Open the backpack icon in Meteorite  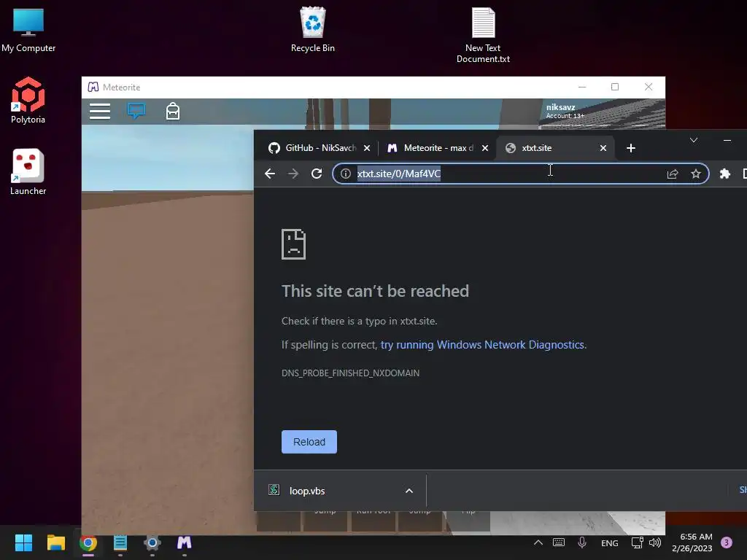[173, 112]
